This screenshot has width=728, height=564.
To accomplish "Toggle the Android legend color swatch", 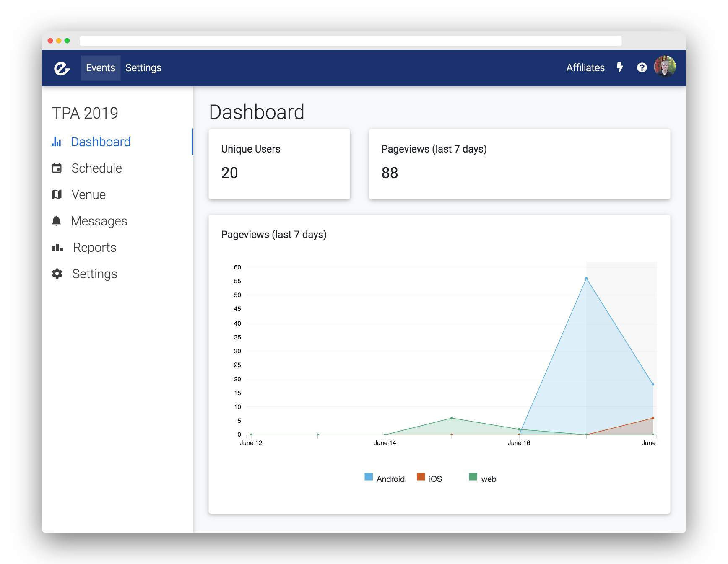I will point(369,477).
